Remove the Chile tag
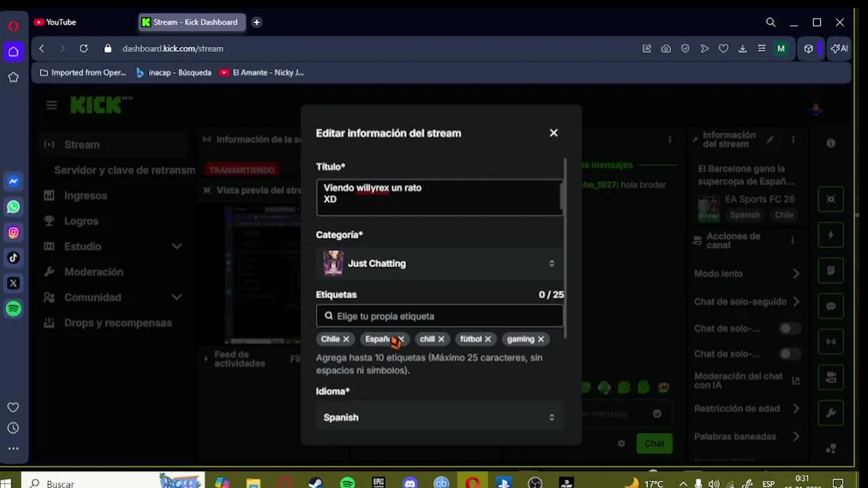Screen dimensions: 868x488 tap(346, 339)
